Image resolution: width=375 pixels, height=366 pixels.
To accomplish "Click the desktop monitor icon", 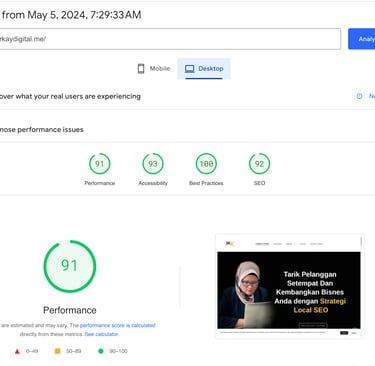I will pyautogui.click(x=190, y=69).
